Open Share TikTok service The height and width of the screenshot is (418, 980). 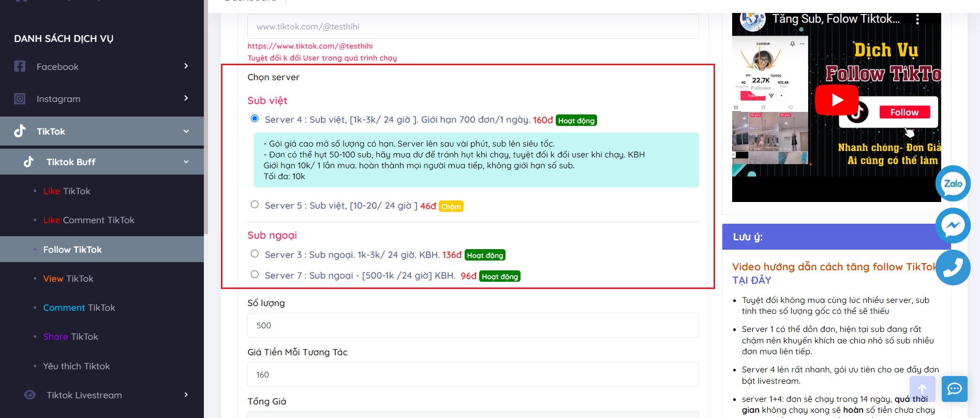pos(70,337)
